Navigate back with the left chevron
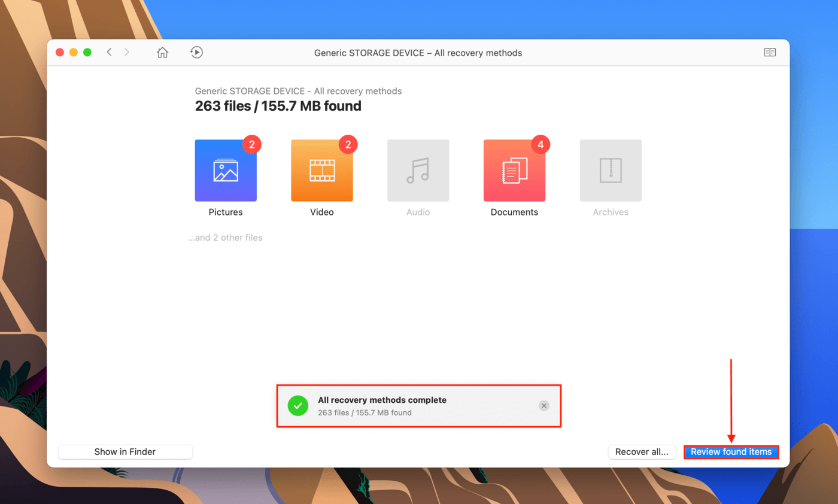 point(109,53)
